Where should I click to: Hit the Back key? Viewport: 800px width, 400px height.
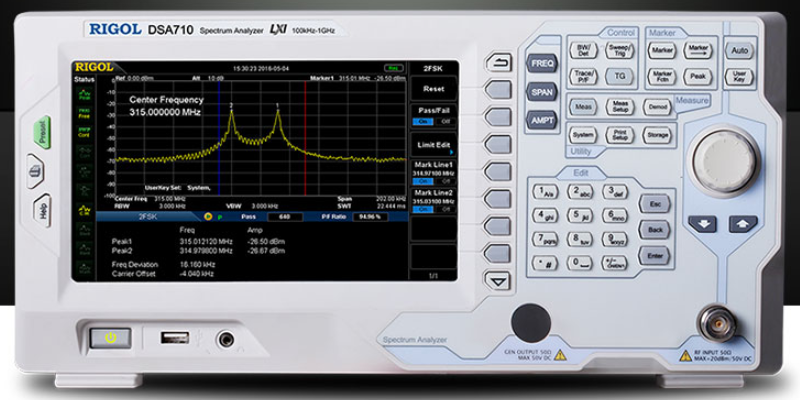point(655,230)
